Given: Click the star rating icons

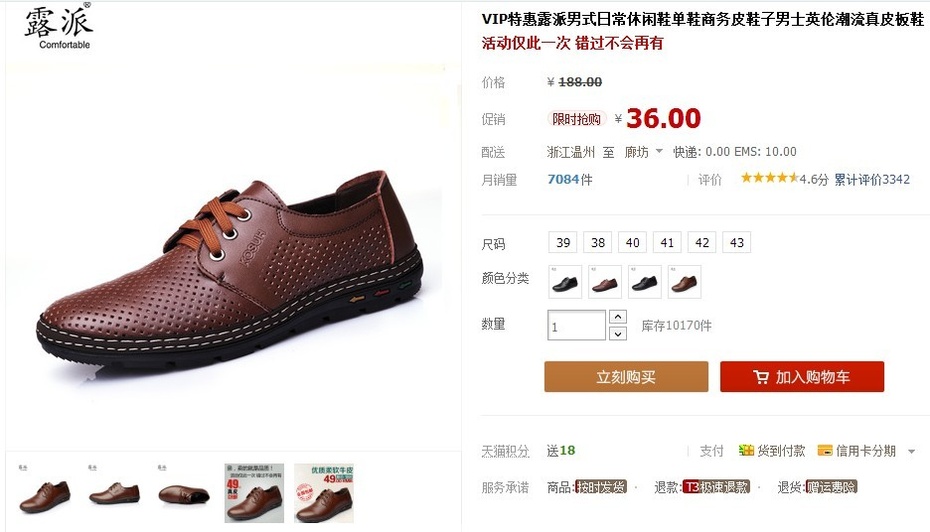Looking at the screenshot, I should click(769, 178).
